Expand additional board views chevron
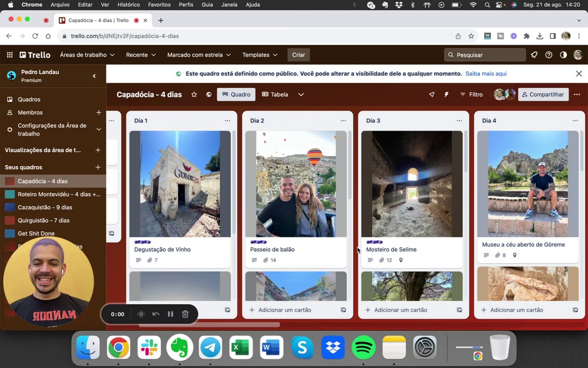Viewport: 588px width, 368px height. [301, 94]
